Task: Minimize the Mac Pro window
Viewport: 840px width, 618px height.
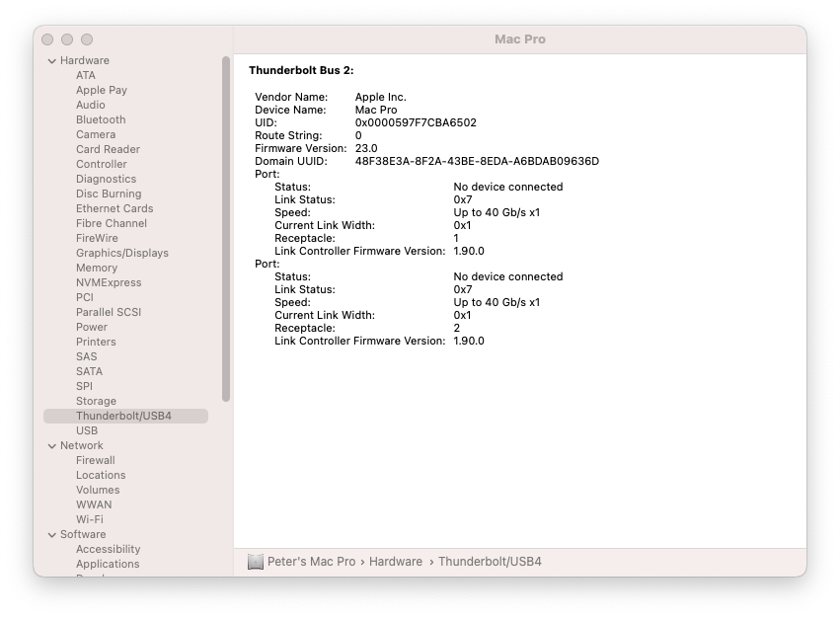Action: pyautogui.click(x=67, y=39)
